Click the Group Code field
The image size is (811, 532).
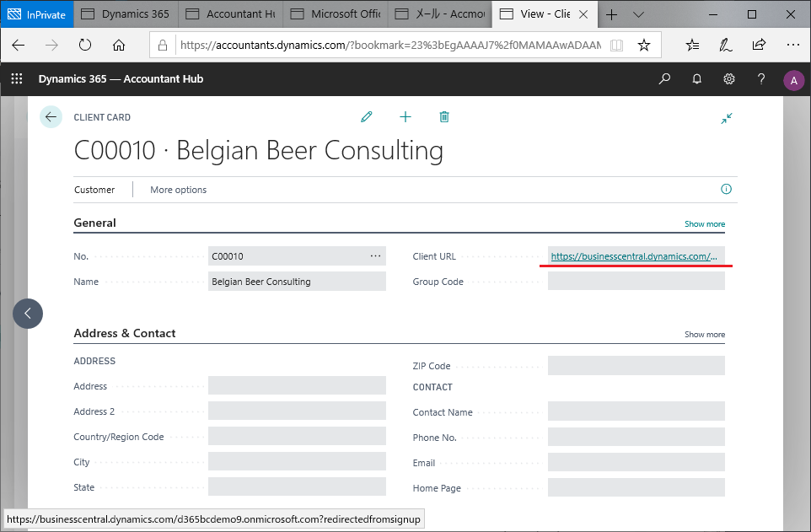[x=636, y=282]
